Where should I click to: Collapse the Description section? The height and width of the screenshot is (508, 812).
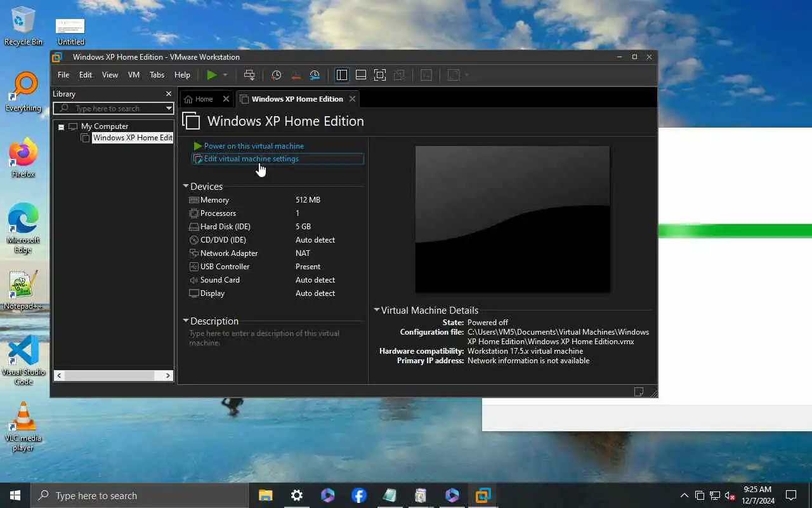186,321
